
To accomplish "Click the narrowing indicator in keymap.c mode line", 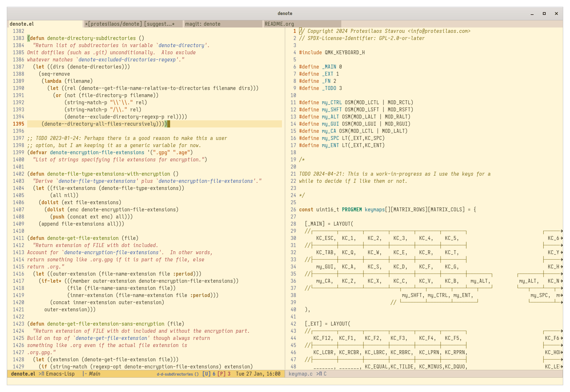I will click(x=319, y=374).
